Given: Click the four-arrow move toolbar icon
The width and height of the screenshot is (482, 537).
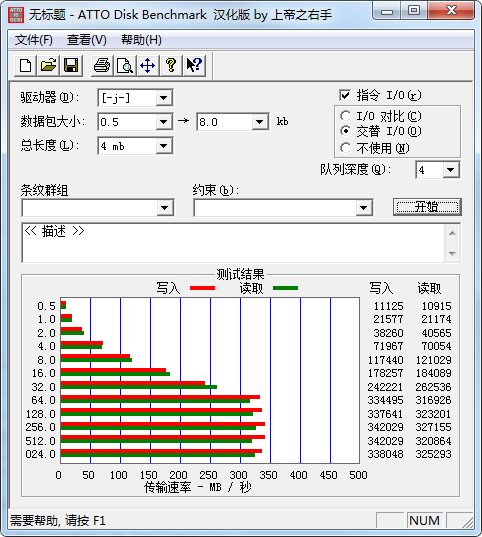Looking at the screenshot, I should tap(148, 65).
